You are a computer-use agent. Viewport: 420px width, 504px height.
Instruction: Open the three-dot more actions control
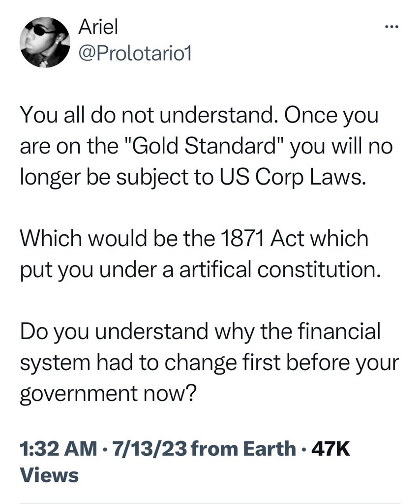391,27
